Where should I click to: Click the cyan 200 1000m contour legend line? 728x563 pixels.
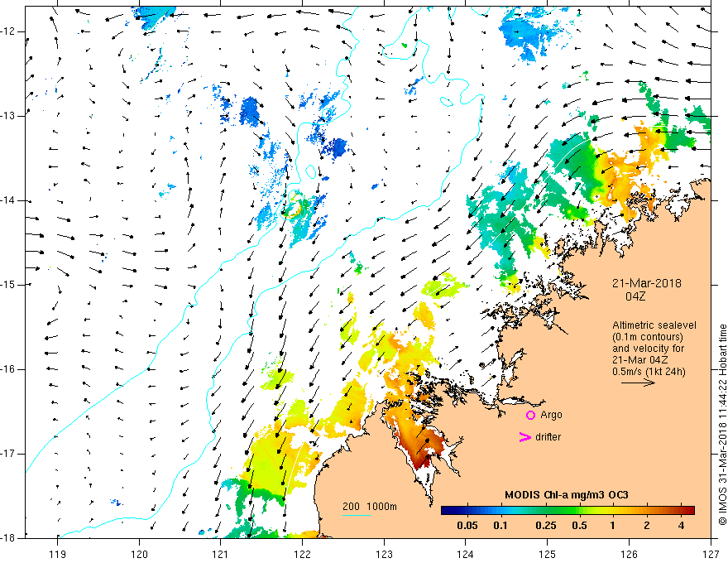pyautogui.click(x=357, y=515)
